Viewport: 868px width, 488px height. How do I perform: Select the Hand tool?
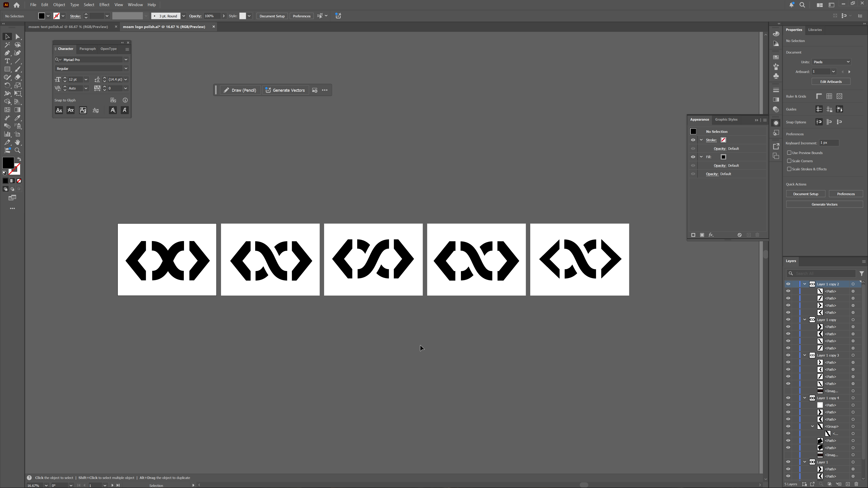[18, 143]
